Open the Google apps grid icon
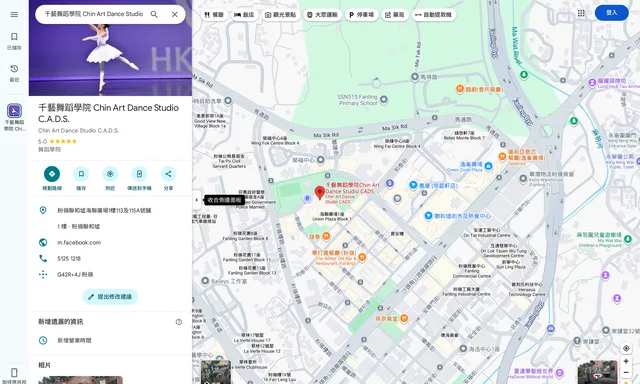640x384 pixels. 581,13
